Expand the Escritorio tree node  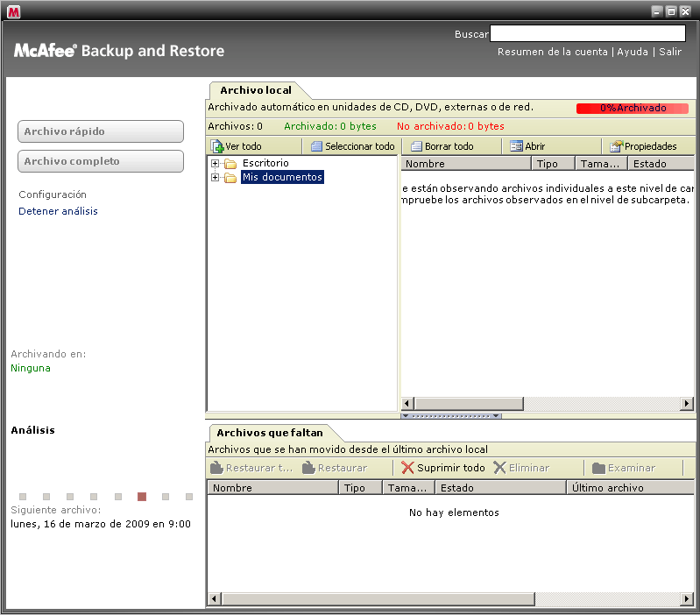pos(216,163)
